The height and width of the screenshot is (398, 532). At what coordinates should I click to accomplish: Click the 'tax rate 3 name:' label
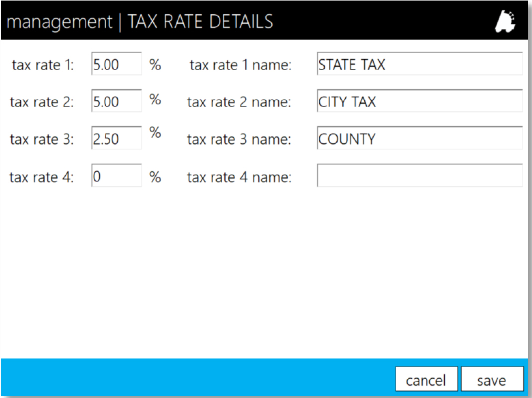click(239, 139)
